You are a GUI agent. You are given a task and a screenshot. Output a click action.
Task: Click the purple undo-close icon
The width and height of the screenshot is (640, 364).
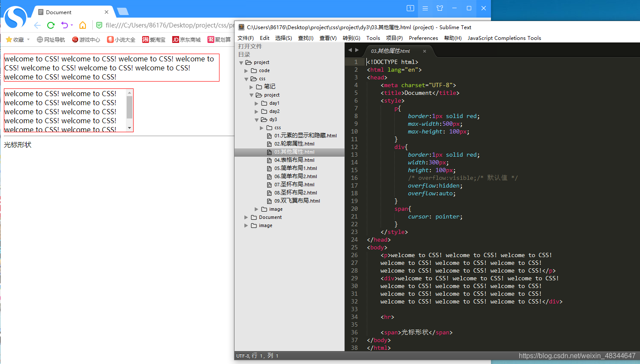64,25
